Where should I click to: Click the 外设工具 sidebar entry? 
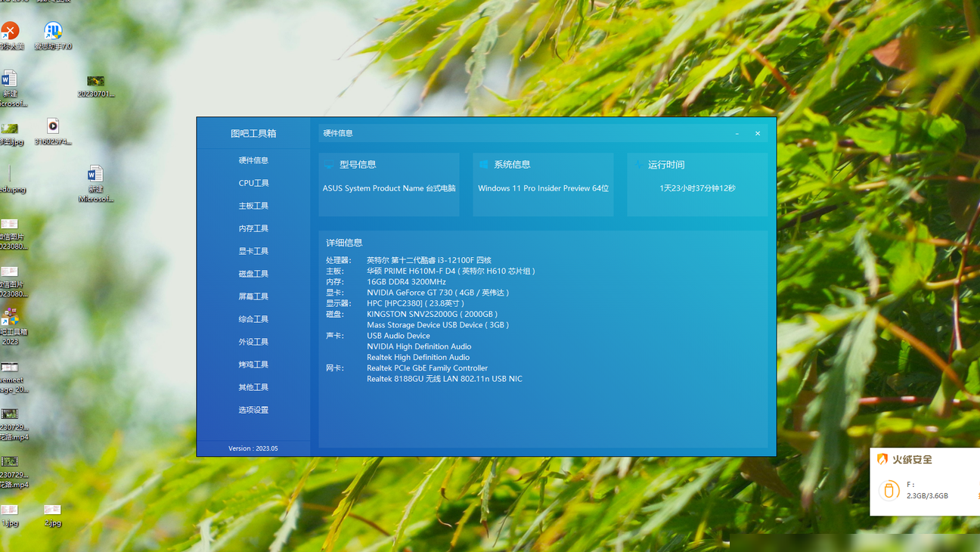pyautogui.click(x=253, y=342)
